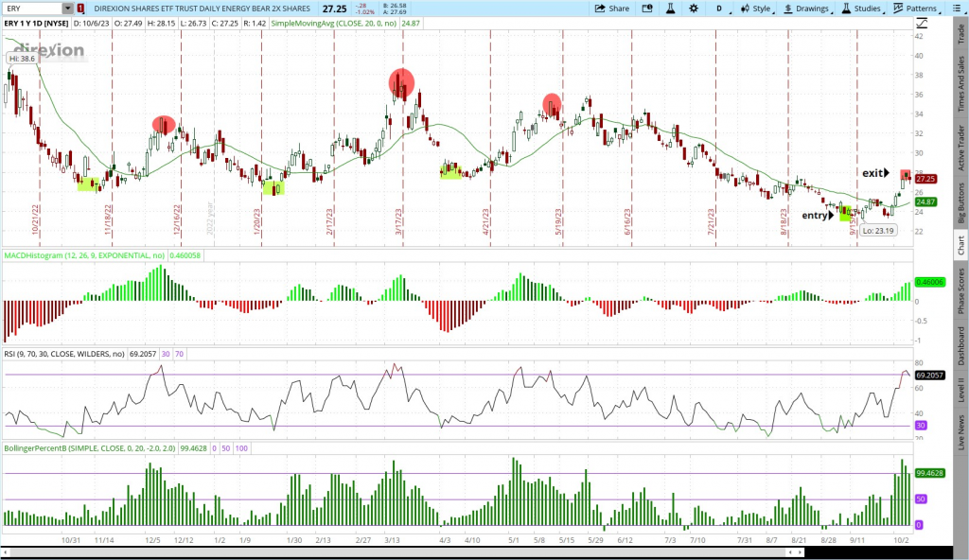Open the Active Trader side tab
969x560 pixels.
click(x=961, y=148)
